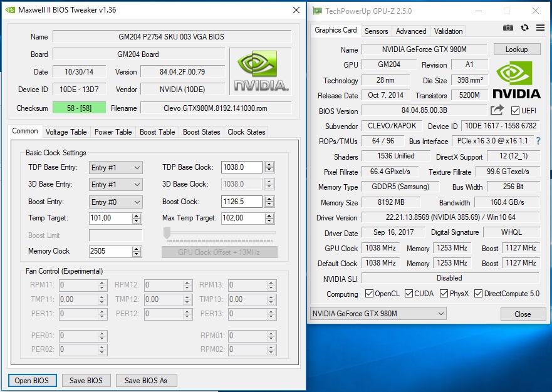Open Boost Entry dropdown
Screen dimensions: 552x392
click(x=116, y=202)
